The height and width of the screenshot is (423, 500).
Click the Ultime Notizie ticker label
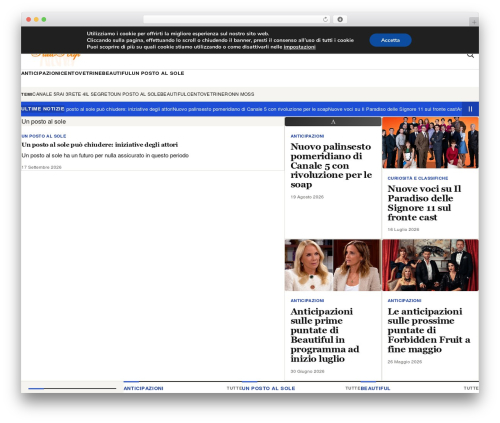43,109
